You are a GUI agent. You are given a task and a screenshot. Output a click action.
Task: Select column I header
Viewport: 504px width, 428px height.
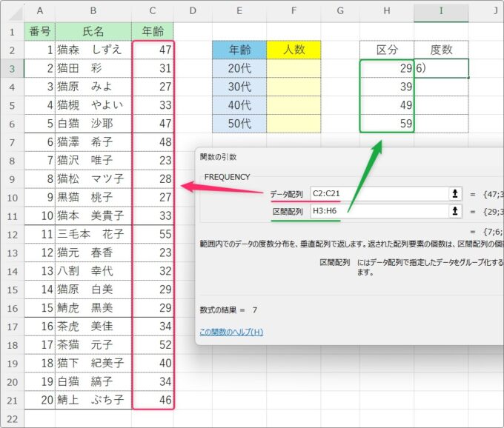pos(441,11)
